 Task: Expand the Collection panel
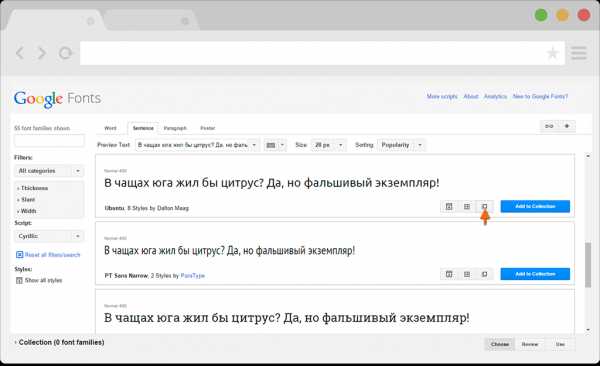[59, 343]
